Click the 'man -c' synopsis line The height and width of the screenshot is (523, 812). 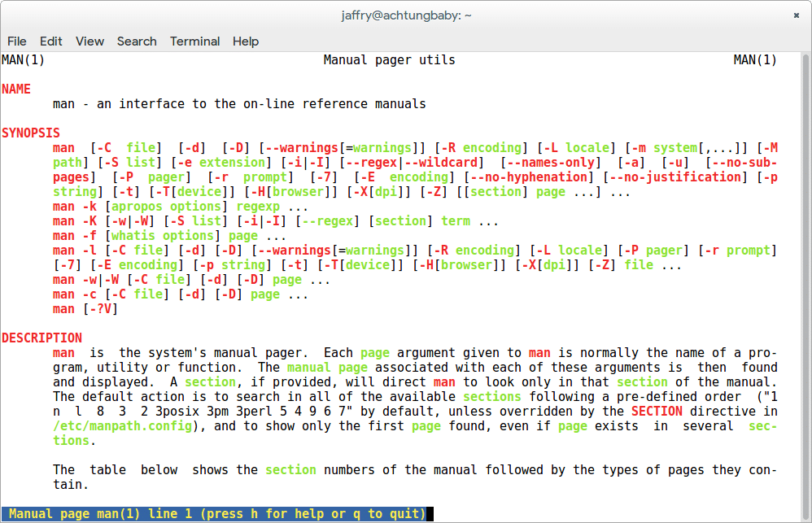[181, 294]
